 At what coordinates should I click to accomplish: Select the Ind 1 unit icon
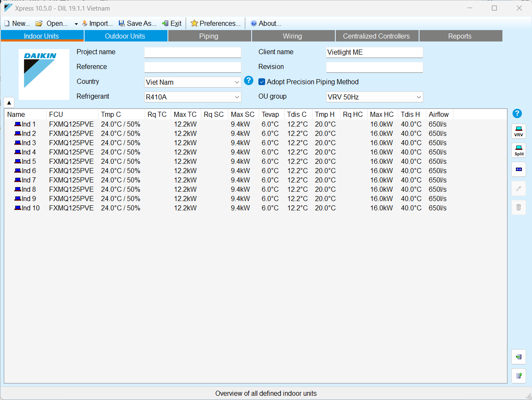pyautogui.click(x=17, y=124)
